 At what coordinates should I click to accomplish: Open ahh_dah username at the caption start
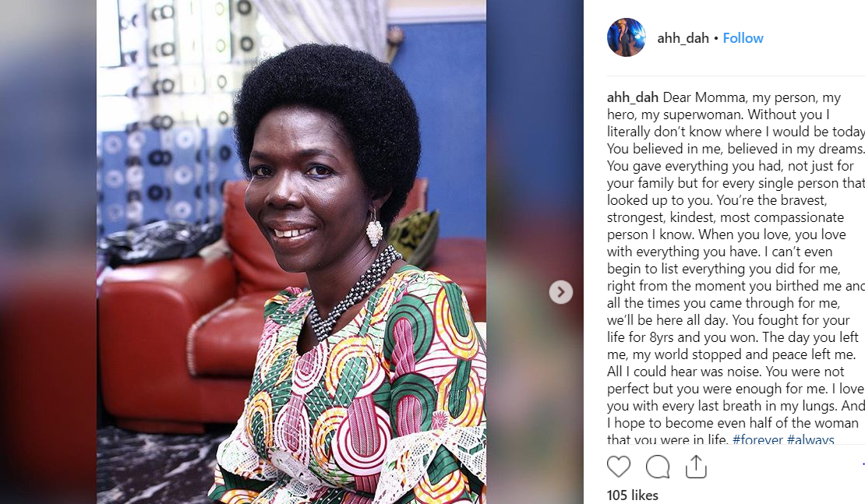632,97
